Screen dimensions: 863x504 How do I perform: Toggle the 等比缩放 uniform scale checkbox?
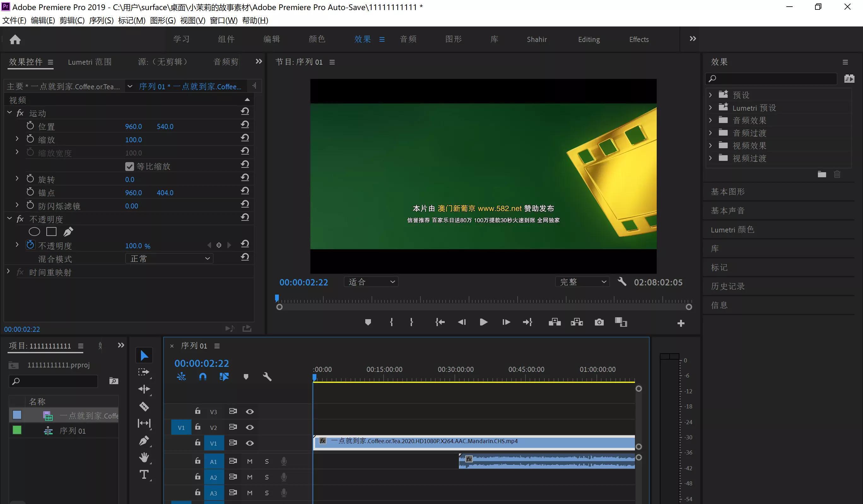pos(129,167)
